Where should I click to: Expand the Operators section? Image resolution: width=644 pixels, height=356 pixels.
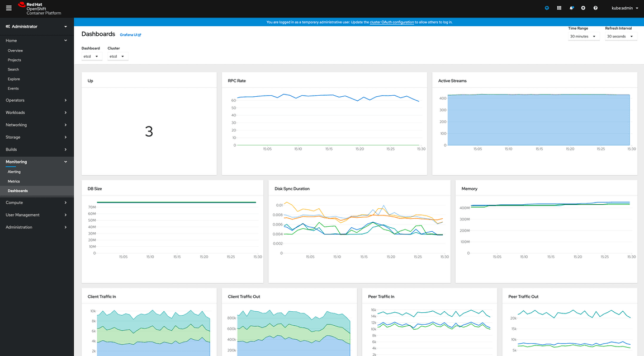pyautogui.click(x=36, y=100)
